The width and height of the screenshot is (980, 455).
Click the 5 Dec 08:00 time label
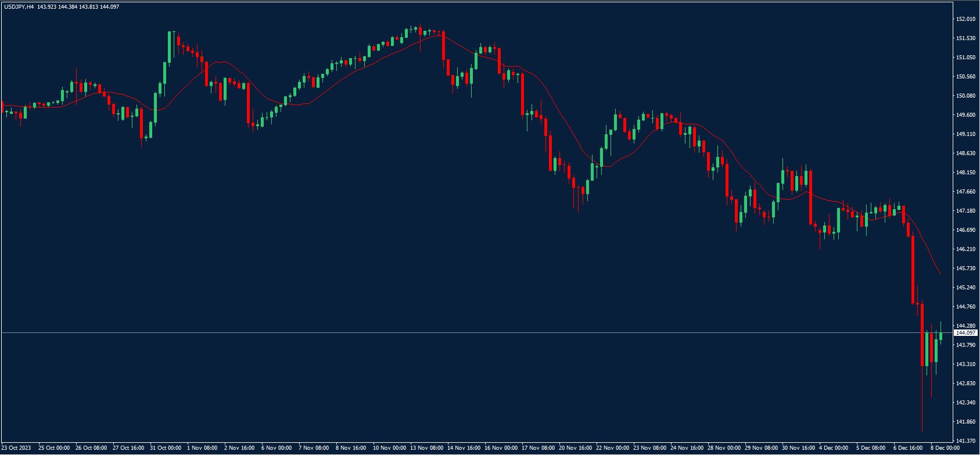(x=871, y=448)
